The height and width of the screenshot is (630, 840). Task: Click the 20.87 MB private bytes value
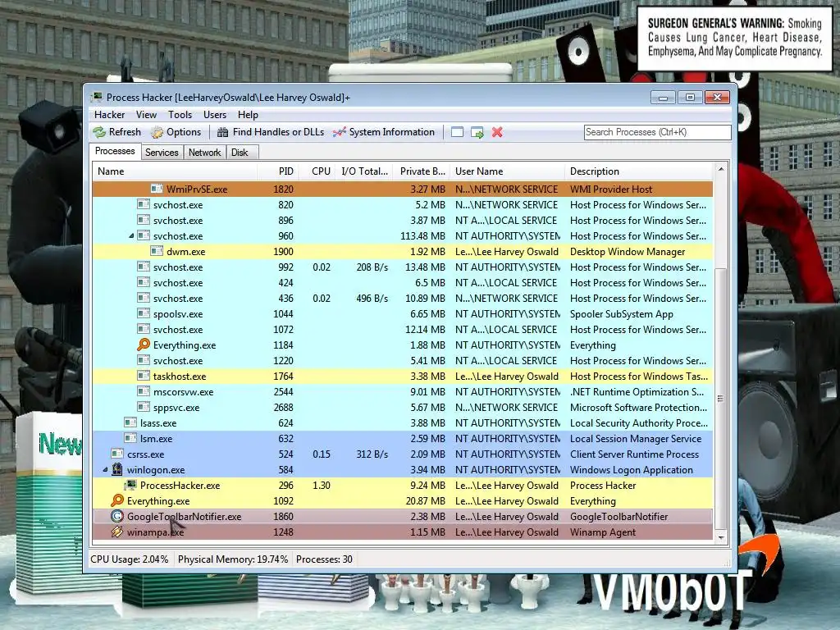tap(426, 501)
